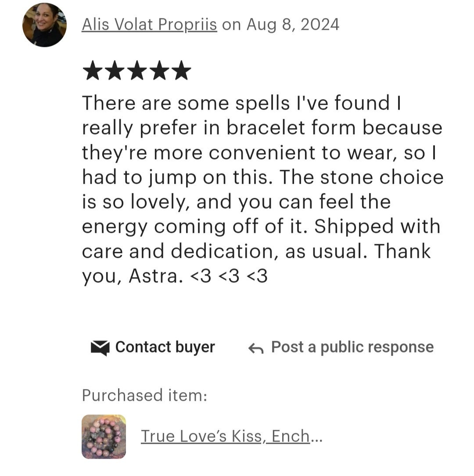Click the Aug 8, 2024 review date

click(293, 25)
